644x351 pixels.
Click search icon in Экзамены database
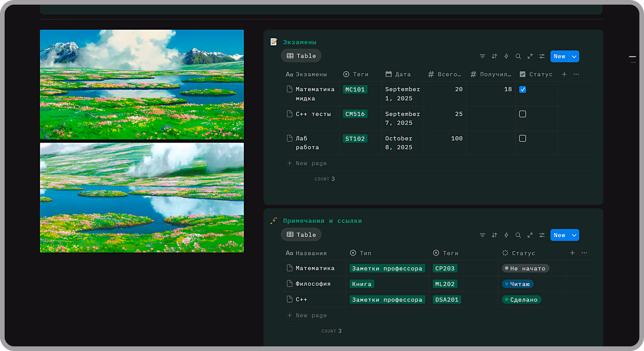[x=518, y=56]
